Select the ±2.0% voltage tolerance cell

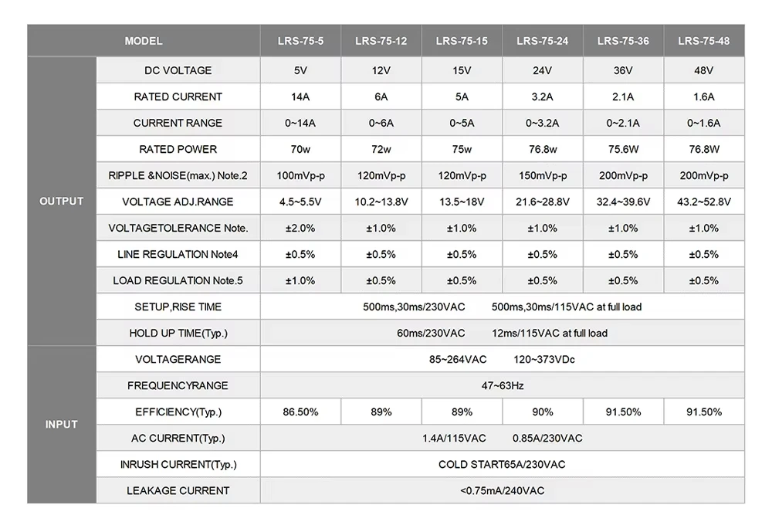[x=300, y=228]
